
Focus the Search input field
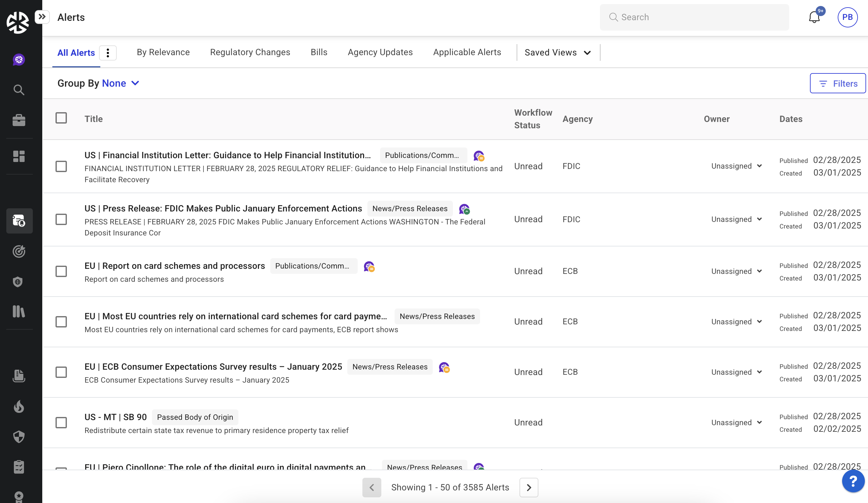click(x=699, y=17)
